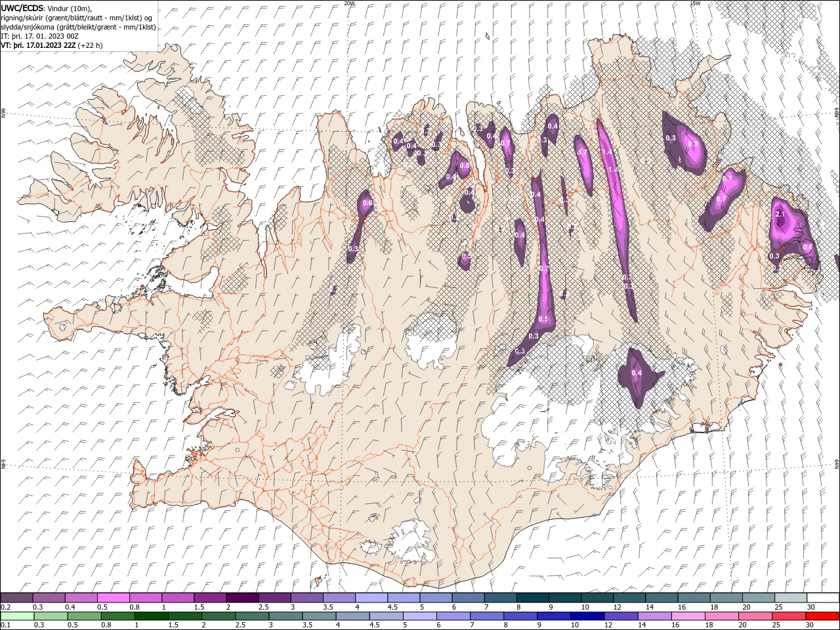Pick the top legend swatch between 0.2 and 0.3
This screenshot has width=840, height=630.
click(x=16, y=597)
